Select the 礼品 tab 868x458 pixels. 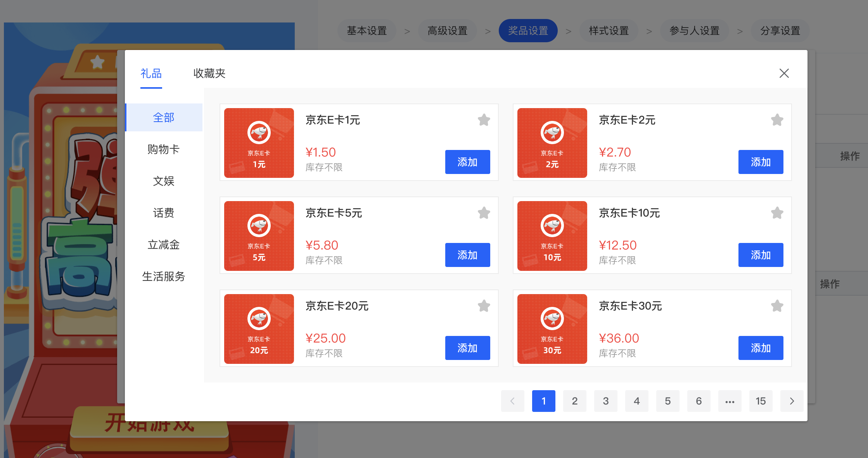tap(151, 73)
